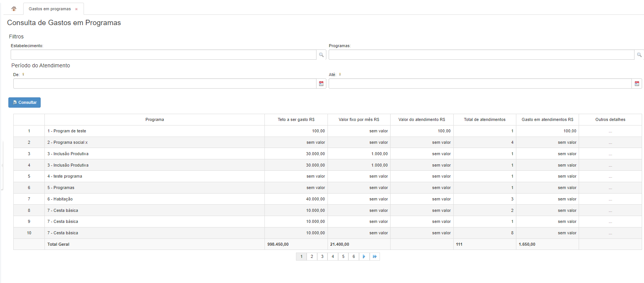Image resolution: width=644 pixels, height=283 pixels.
Task: Go to page 3 of results
Action: click(x=322, y=256)
